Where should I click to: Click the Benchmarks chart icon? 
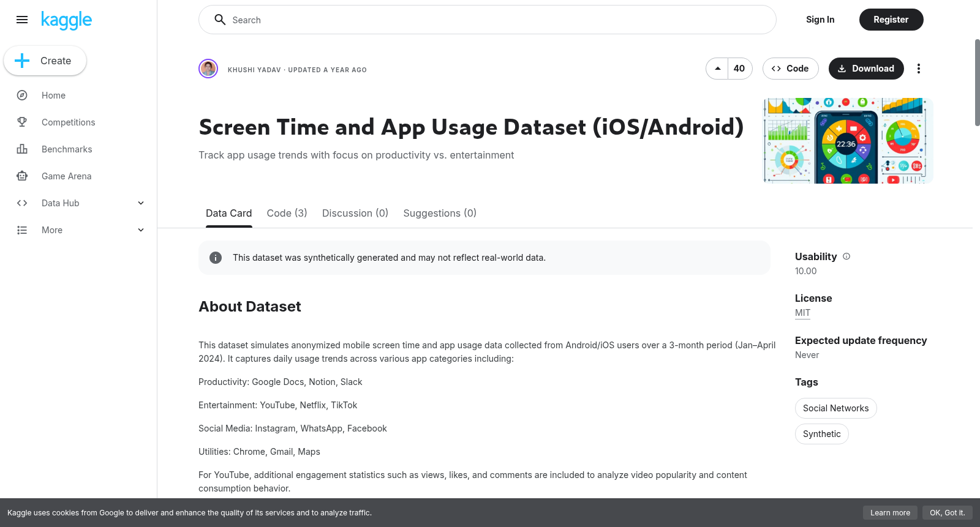22,149
